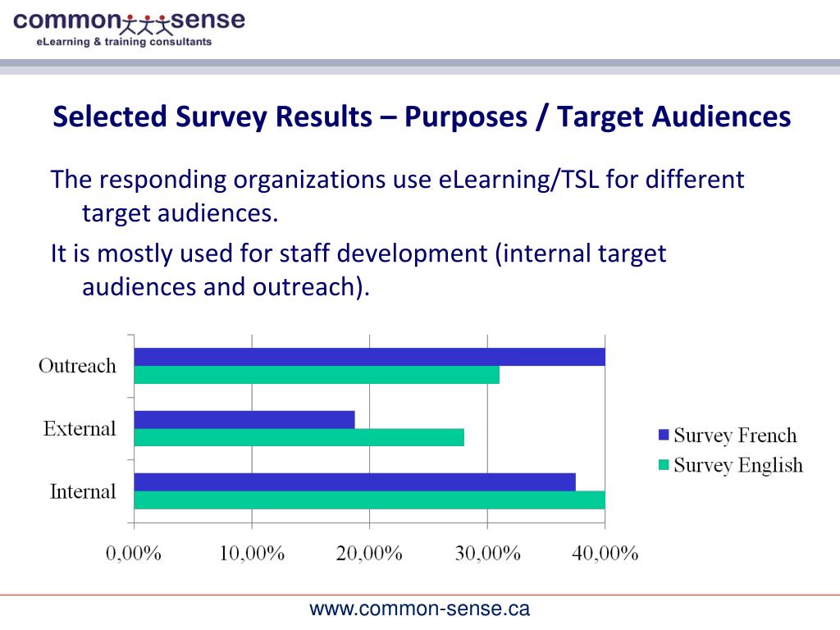Click the Internal green English bar
This screenshot has width=840, height=630.
tap(369, 500)
